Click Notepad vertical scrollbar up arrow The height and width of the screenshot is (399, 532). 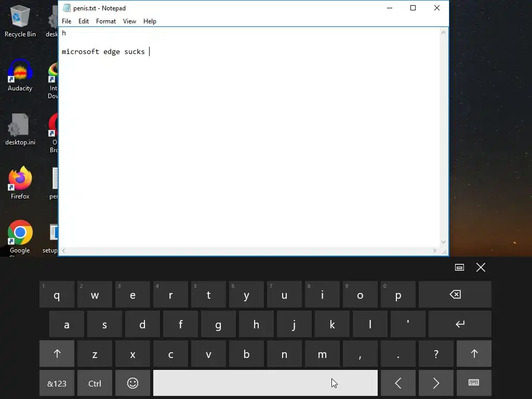(x=444, y=32)
